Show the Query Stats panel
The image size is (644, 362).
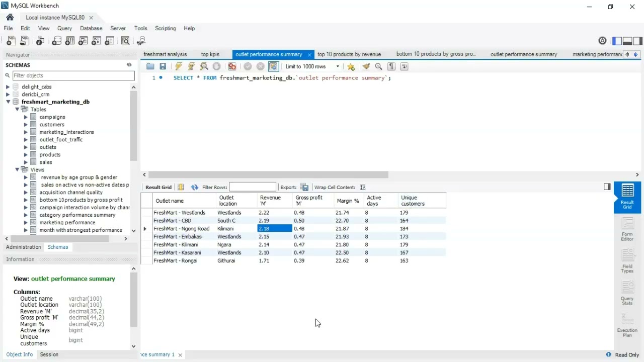point(627,293)
